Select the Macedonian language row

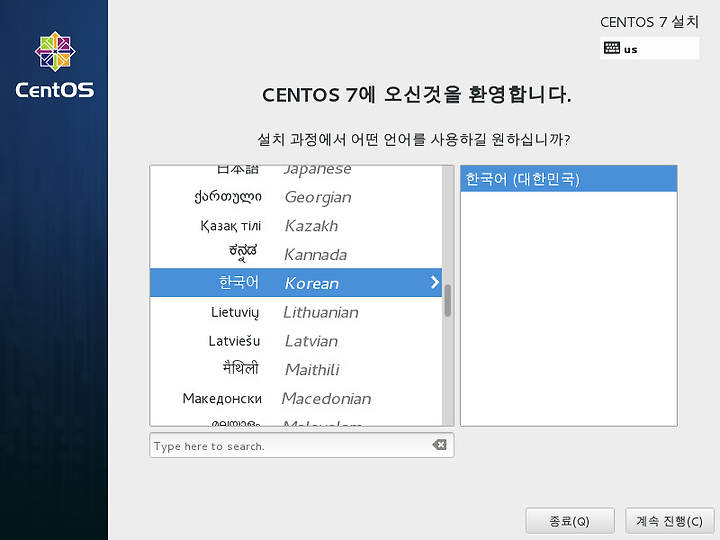(296, 398)
